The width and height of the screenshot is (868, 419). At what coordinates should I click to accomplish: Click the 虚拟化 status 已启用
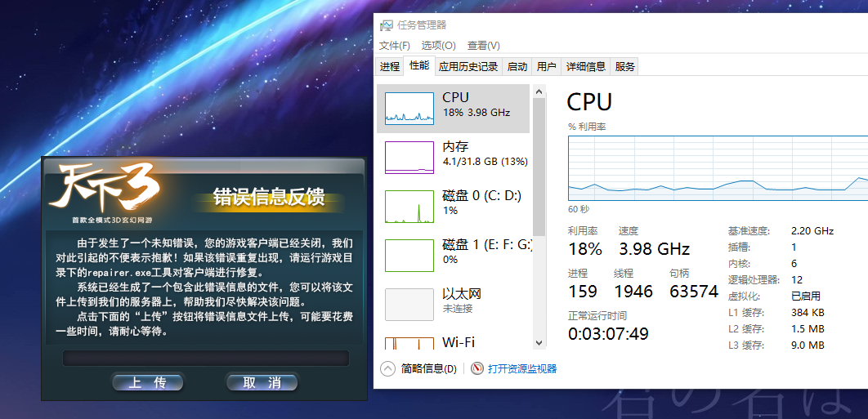[805, 296]
